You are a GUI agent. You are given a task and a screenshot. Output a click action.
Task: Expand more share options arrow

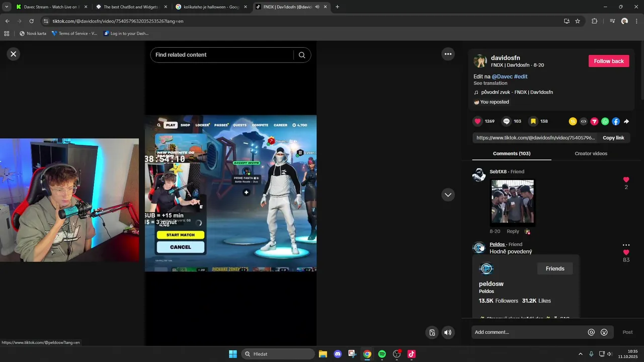click(626, 121)
